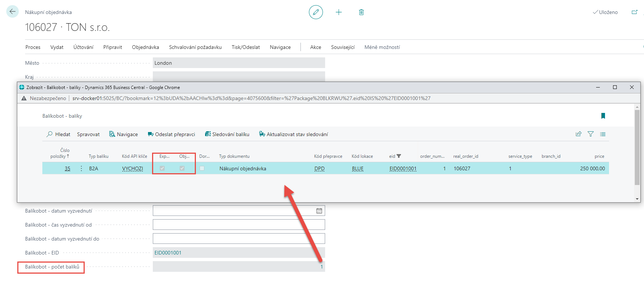
Task: Open the eid column filter header
Action: click(x=395, y=156)
